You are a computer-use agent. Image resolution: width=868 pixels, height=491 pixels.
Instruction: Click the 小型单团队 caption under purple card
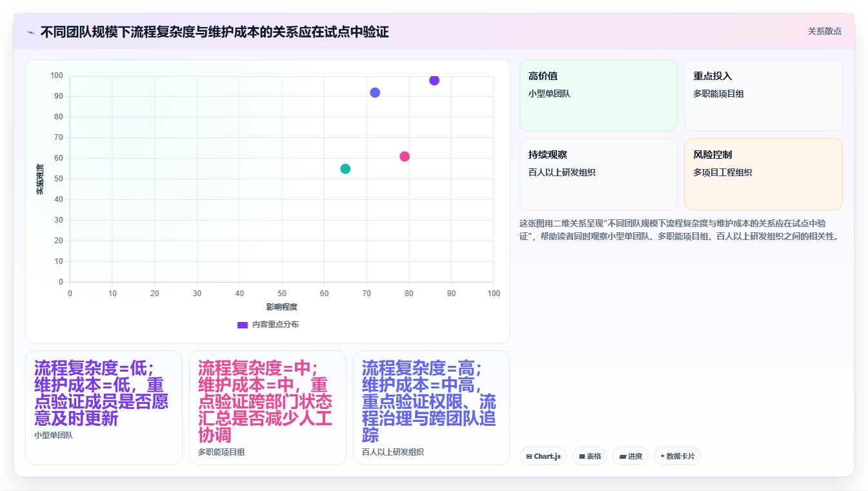[54, 436]
